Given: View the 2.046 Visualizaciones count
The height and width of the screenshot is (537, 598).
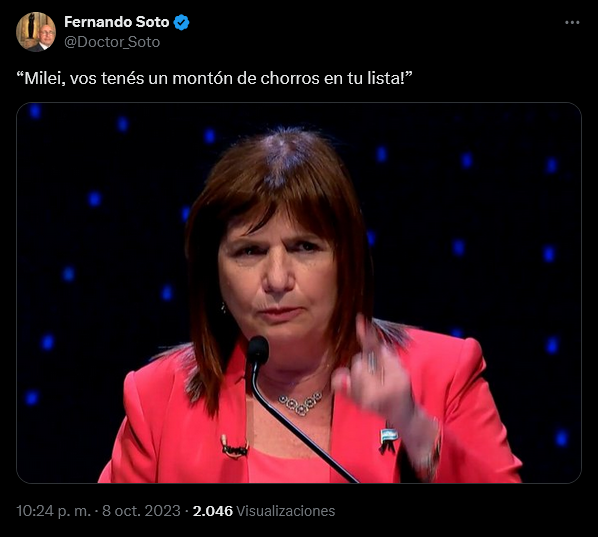Looking at the screenshot, I should [264, 511].
